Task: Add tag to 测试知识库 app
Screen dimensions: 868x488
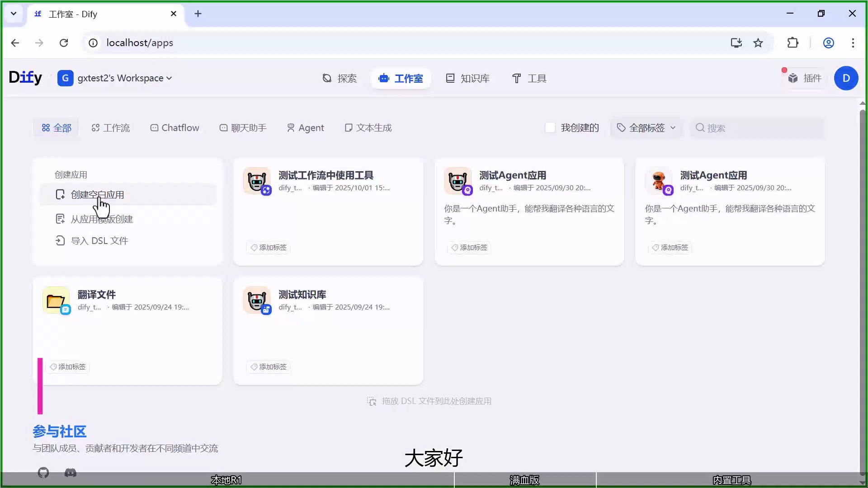Action: point(269,367)
